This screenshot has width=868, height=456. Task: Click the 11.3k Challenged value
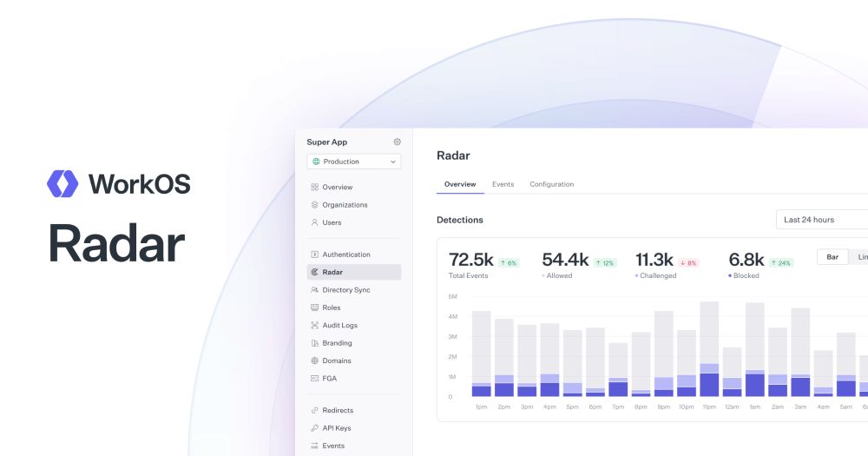(x=654, y=260)
